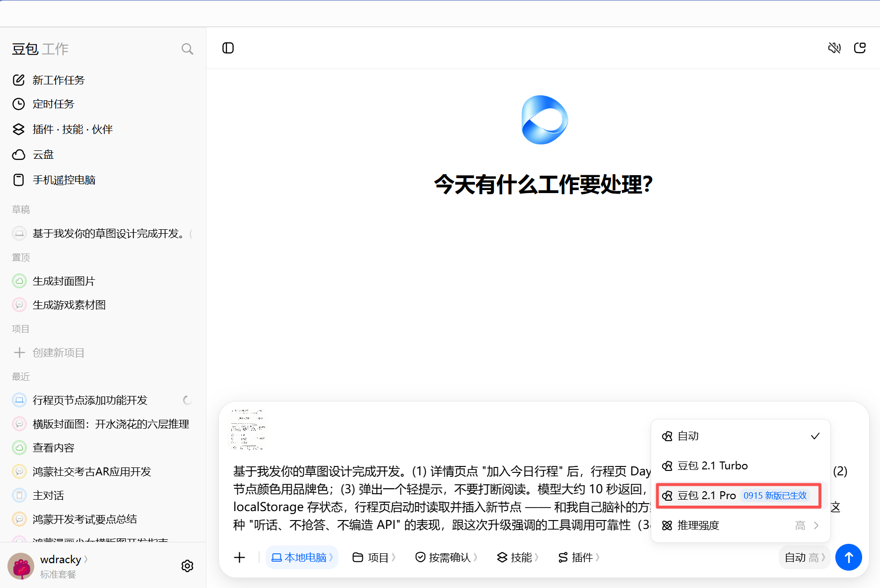Select the 自动 model option
Image resolution: width=880 pixels, height=588 pixels.
(741, 436)
